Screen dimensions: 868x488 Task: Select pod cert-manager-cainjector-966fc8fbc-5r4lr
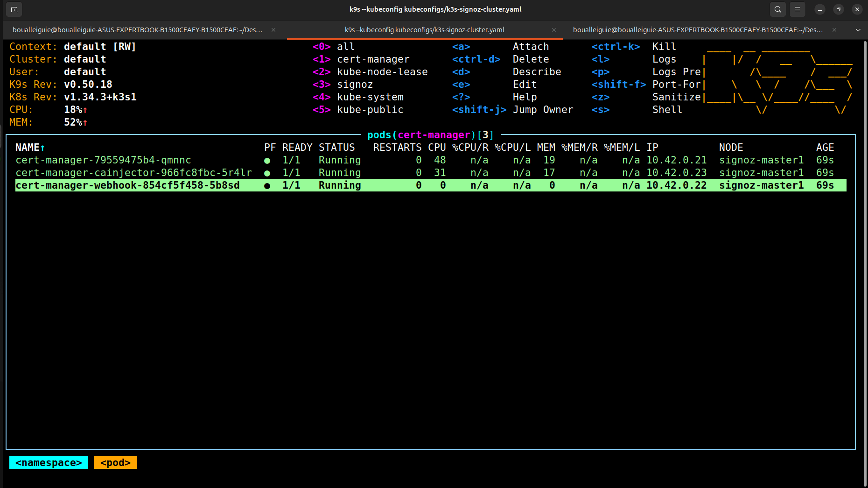click(431, 173)
